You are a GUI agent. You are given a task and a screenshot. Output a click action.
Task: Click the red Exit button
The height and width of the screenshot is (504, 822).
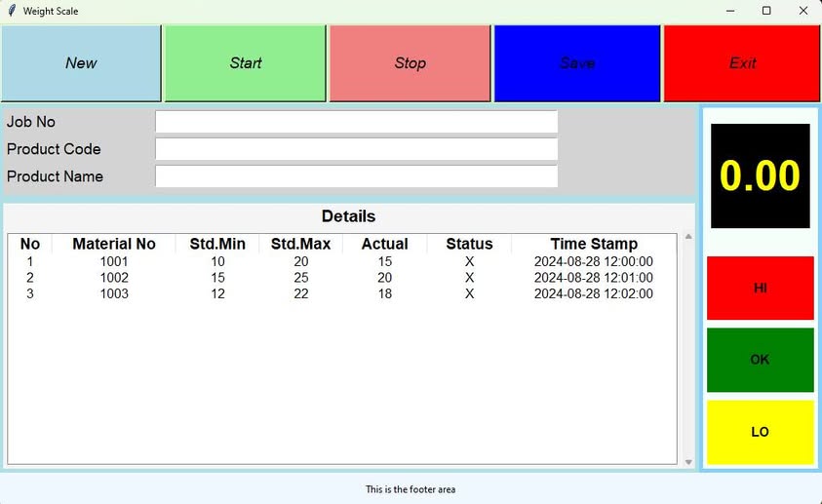[742, 63]
